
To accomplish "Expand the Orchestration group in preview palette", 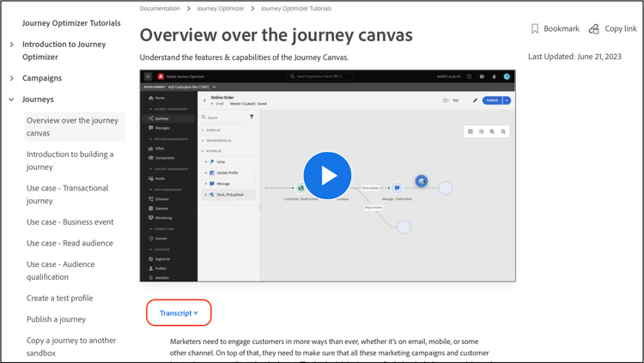I will [x=203, y=141].
